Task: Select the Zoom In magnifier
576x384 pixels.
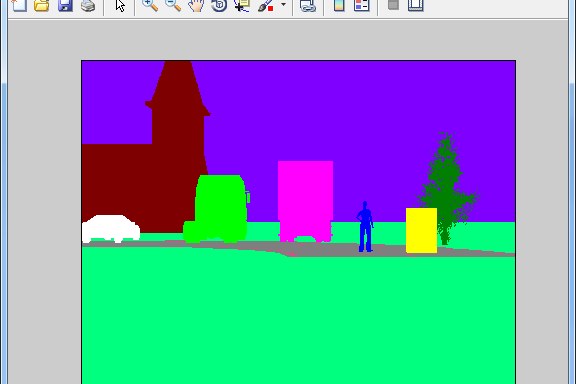Action: click(150, 5)
